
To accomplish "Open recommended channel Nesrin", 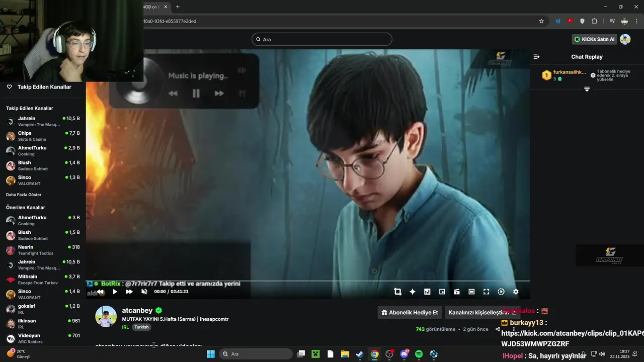I will tap(43, 250).
